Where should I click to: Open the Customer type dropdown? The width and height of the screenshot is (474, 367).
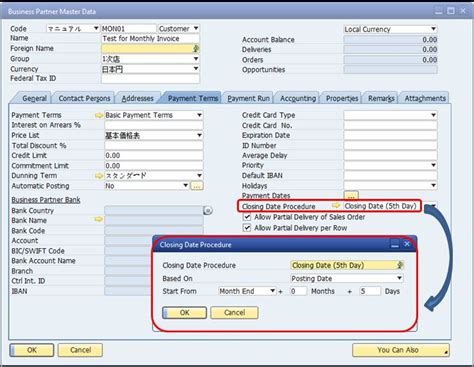pos(196,28)
